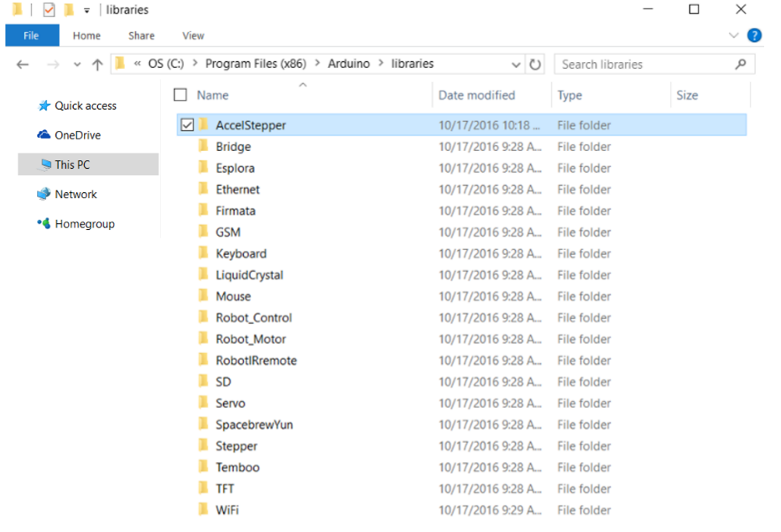
Task: Open the recent locations dropdown arrow
Action: (77, 65)
